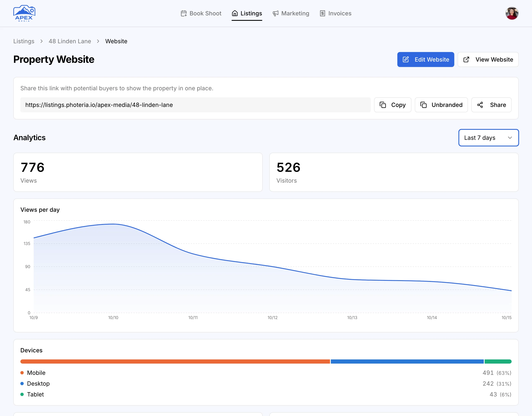Click the copy icon in the Unbranded button
The height and width of the screenshot is (416, 532).
click(x=423, y=105)
